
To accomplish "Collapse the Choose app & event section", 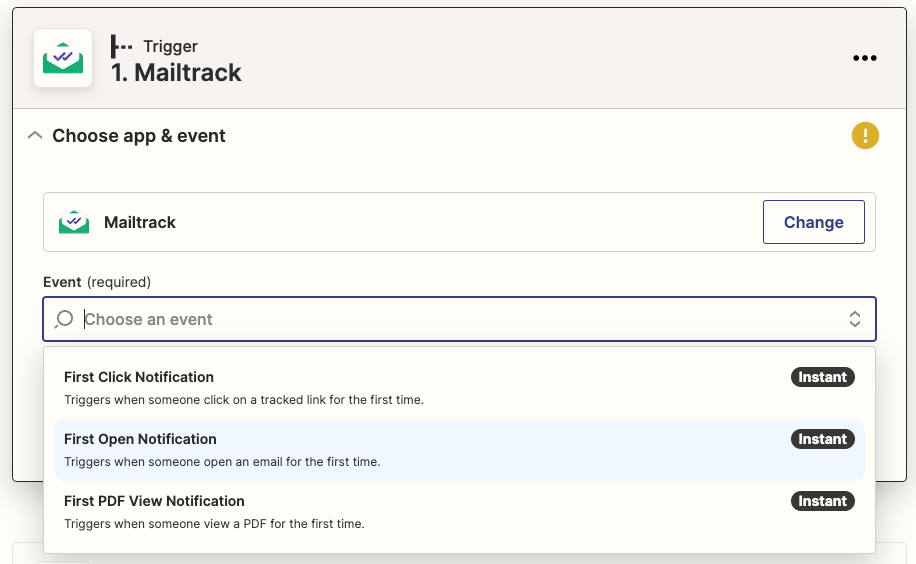I will pyautogui.click(x=35, y=136).
